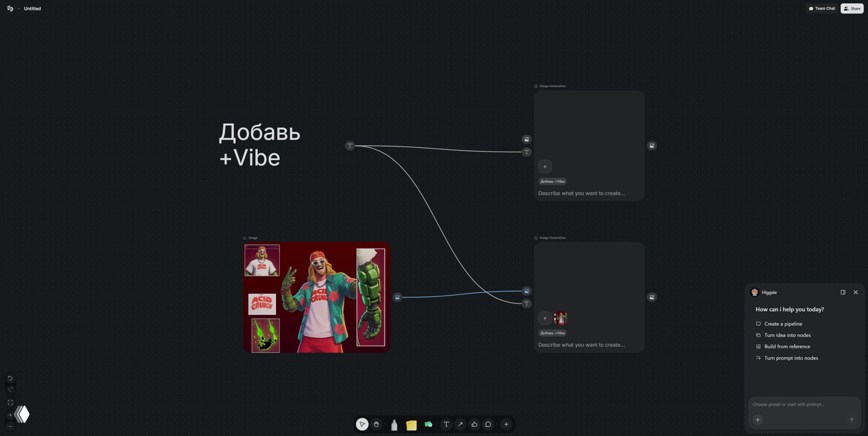Click text output port of Добавь +Vibe node

pyautogui.click(x=350, y=146)
